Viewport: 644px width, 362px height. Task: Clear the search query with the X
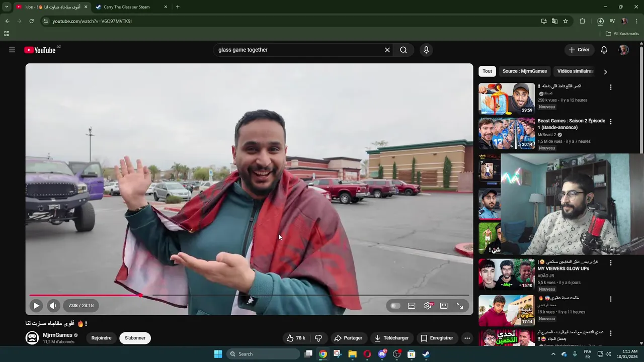tap(387, 50)
